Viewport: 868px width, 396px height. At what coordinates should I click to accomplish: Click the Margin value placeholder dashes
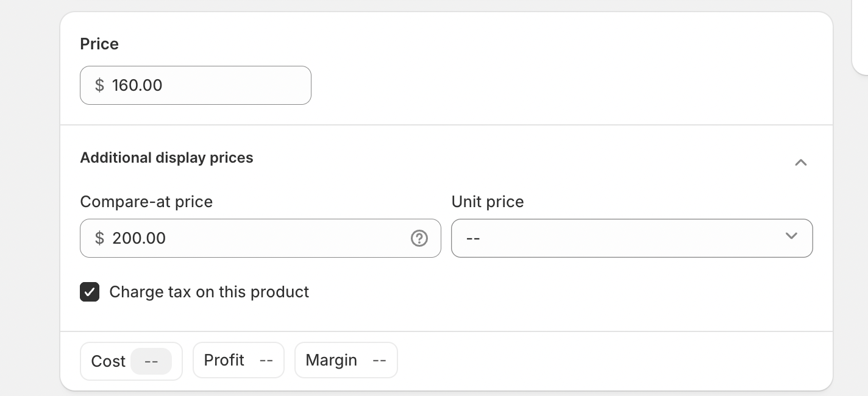click(379, 361)
